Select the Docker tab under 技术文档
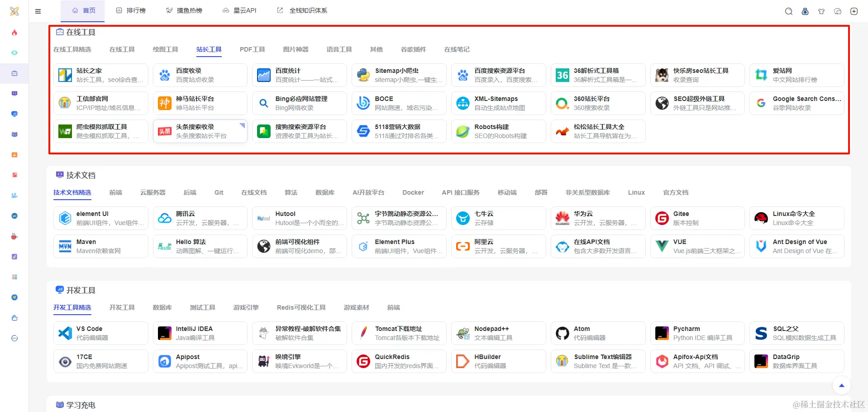 [x=412, y=192]
